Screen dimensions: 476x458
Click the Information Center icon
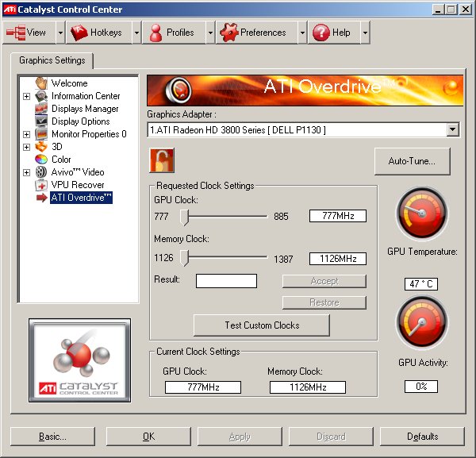[41, 96]
